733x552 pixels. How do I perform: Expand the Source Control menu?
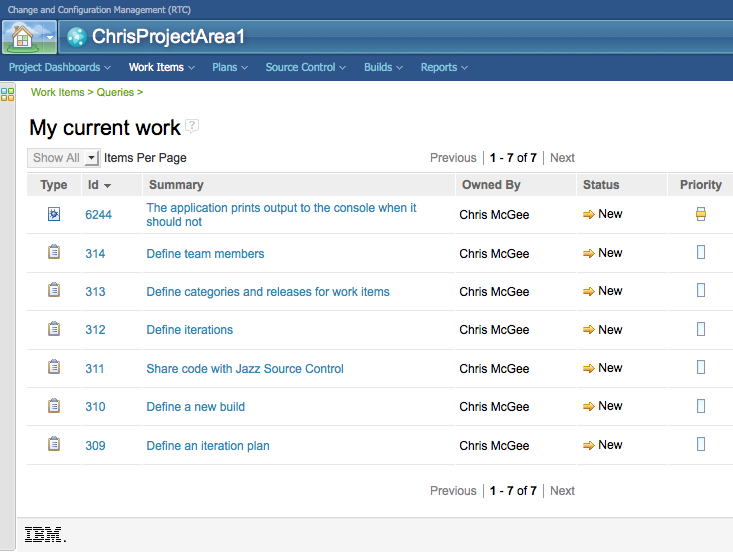pos(305,68)
